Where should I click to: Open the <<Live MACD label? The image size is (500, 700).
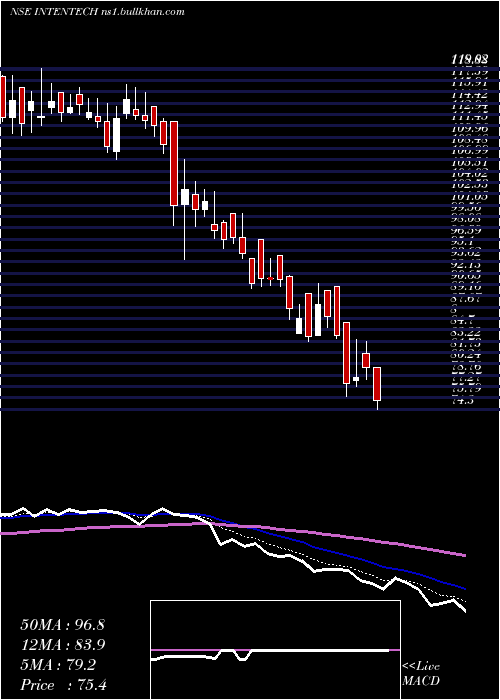[x=421, y=674]
